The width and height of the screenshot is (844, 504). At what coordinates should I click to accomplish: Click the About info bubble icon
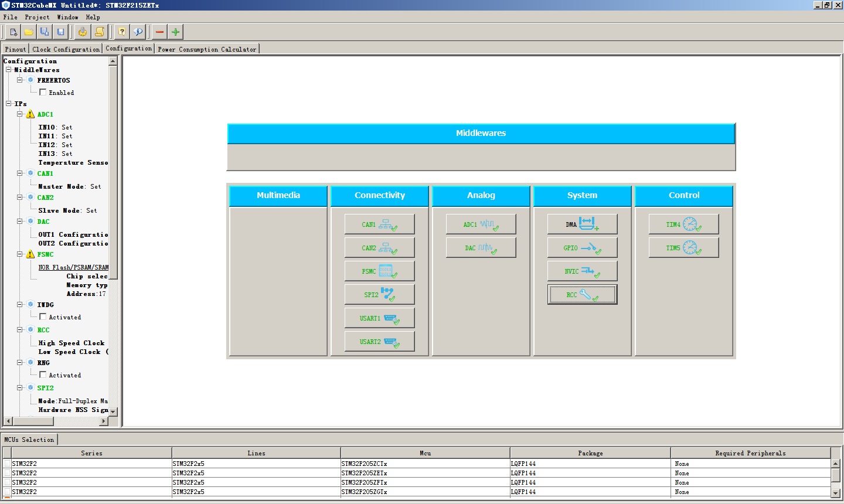tap(138, 32)
